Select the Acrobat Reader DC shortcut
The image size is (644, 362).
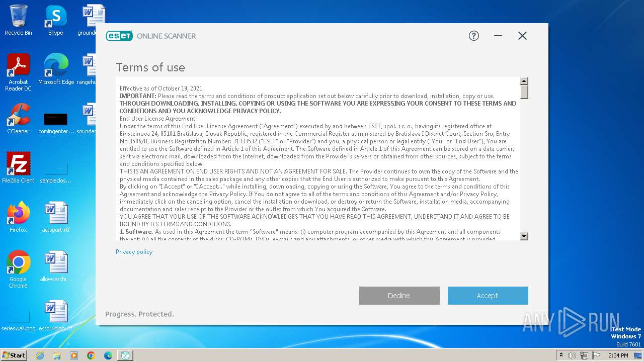pyautogui.click(x=18, y=72)
